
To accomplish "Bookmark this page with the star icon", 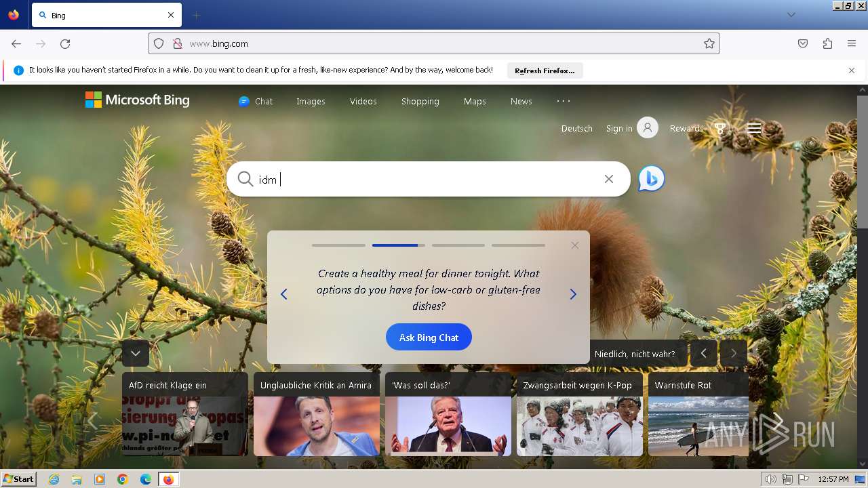I will click(709, 43).
